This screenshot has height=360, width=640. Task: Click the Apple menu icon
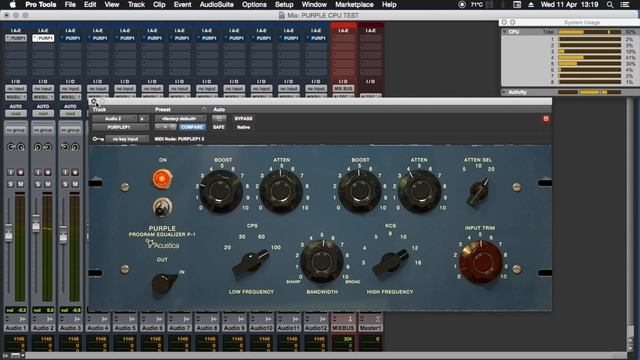[13, 4]
